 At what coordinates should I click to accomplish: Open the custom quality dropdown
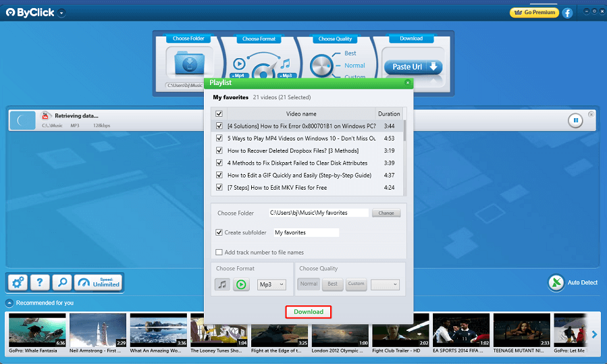click(x=385, y=284)
